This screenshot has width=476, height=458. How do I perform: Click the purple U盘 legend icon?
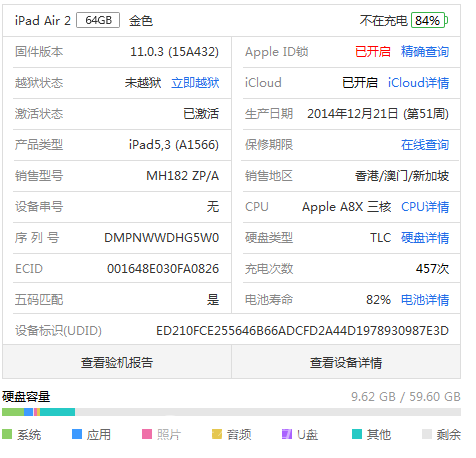tap(287, 434)
